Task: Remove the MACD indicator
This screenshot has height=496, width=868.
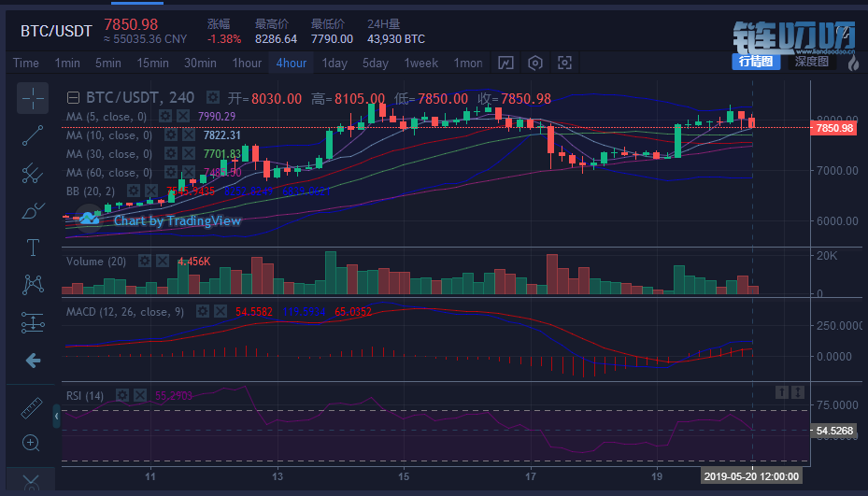Action: (x=221, y=312)
